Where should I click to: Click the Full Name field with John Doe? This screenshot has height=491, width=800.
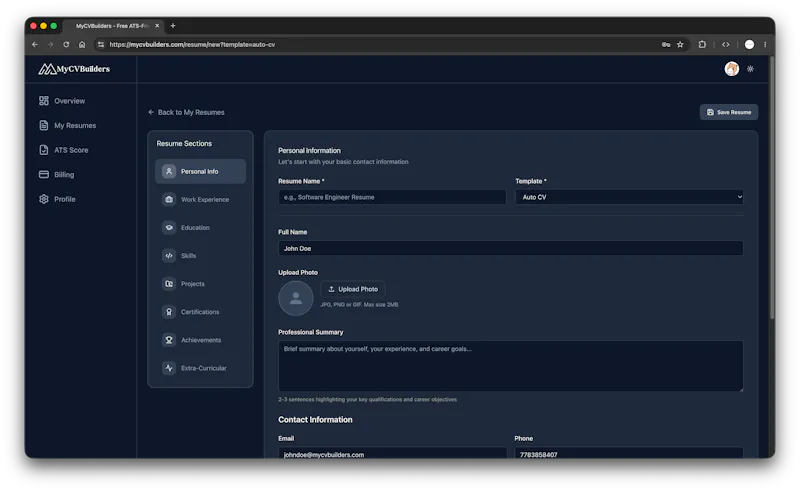(510, 249)
